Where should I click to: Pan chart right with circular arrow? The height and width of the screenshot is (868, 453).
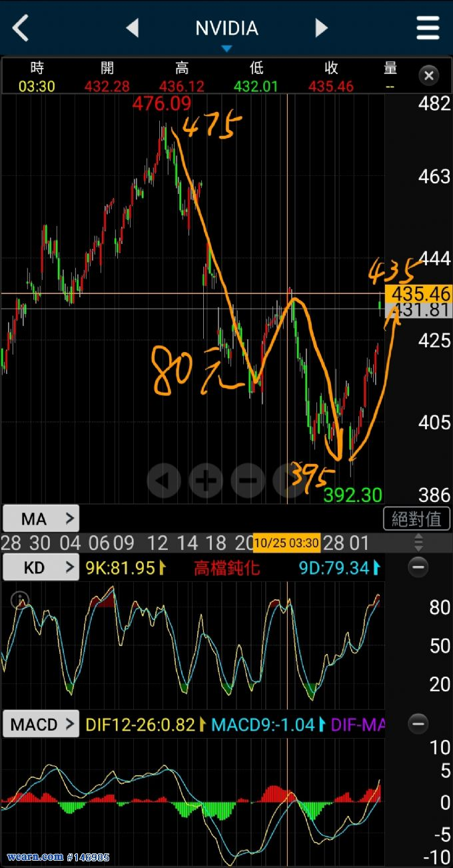click(x=288, y=479)
